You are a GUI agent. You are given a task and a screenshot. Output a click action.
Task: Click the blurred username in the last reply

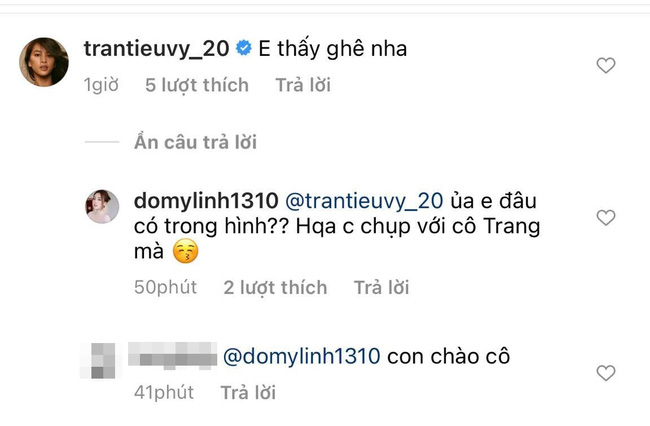coord(175,353)
